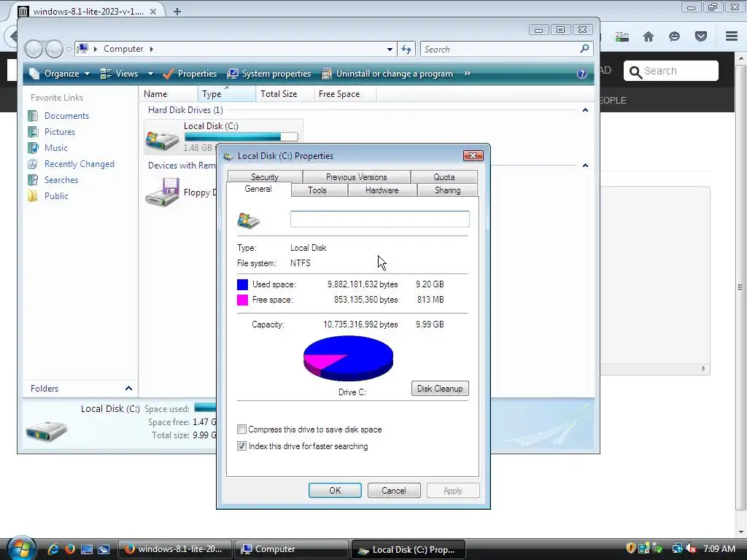Click System properties toolbar button
Image resolution: width=747 pixels, height=560 pixels.
click(x=269, y=74)
